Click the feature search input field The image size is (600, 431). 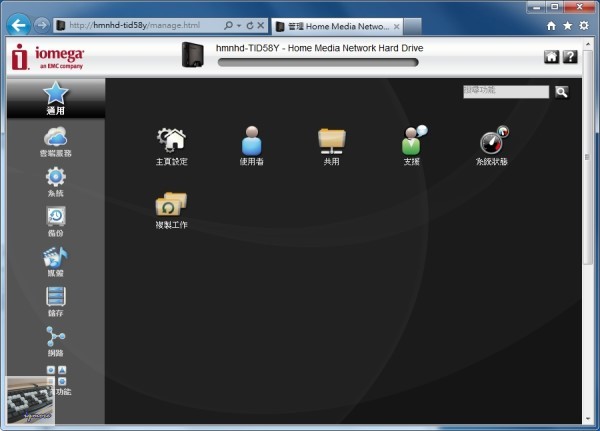(x=506, y=92)
